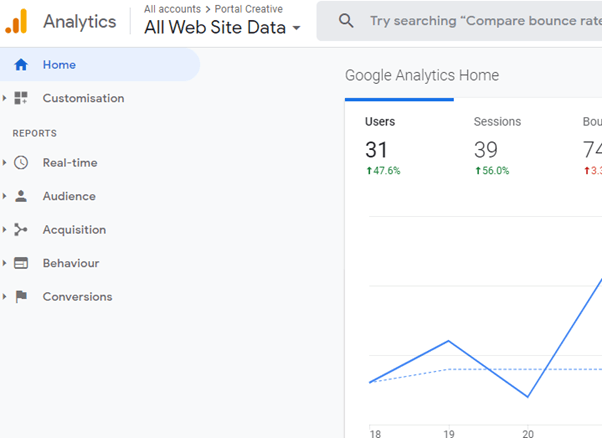The width and height of the screenshot is (602, 438).
Task: Select Home in the sidebar
Action: click(99, 64)
